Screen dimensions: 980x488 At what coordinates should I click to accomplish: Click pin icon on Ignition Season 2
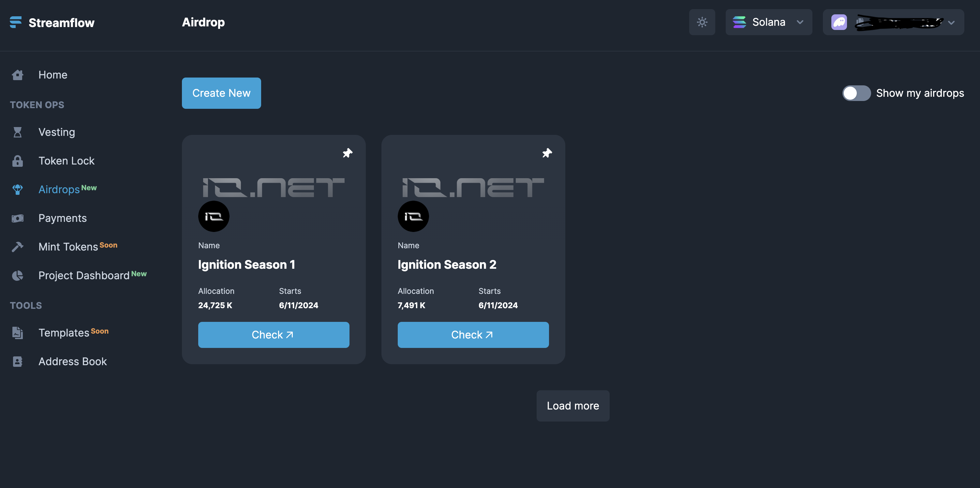(x=547, y=153)
